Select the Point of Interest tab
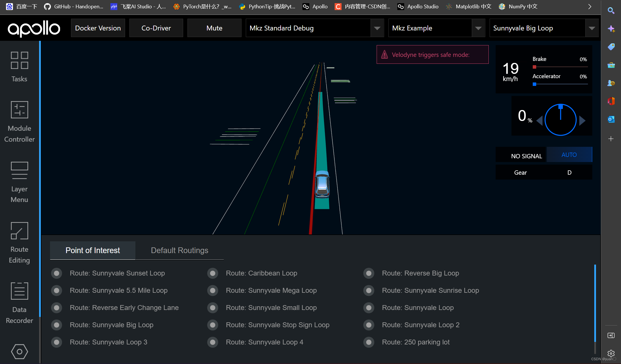The image size is (621, 364). tap(93, 251)
